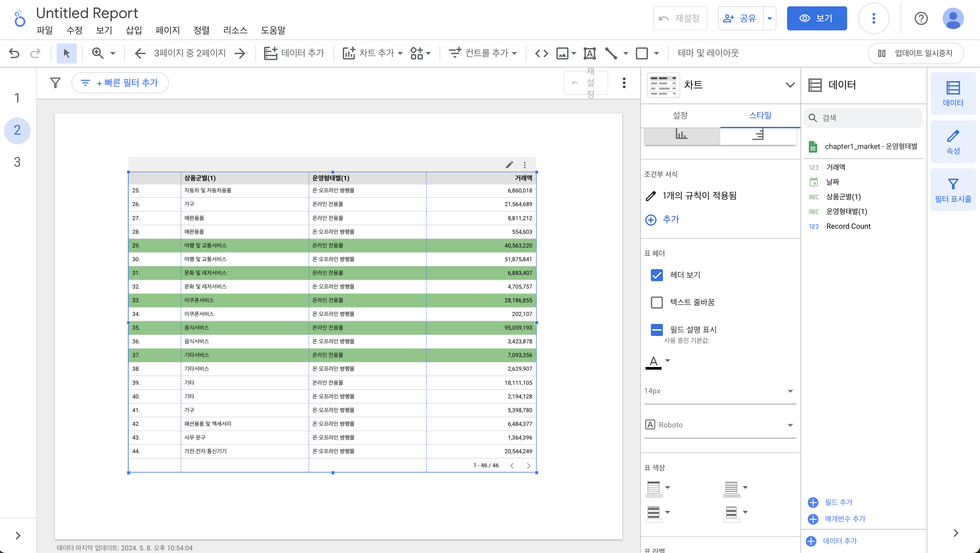The image size is (980, 553).
Task: Click the blue 보기 button
Action: pyautogui.click(x=816, y=18)
